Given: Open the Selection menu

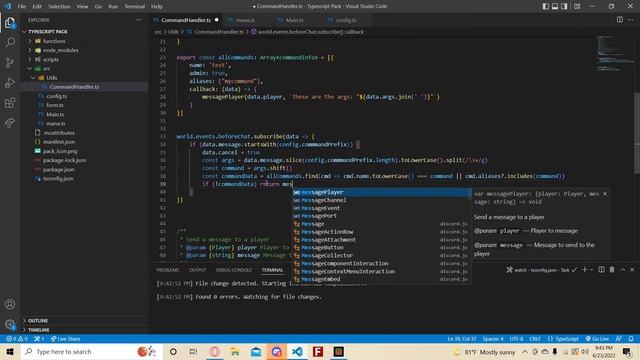Looking at the screenshot, I should tap(59, 7).
